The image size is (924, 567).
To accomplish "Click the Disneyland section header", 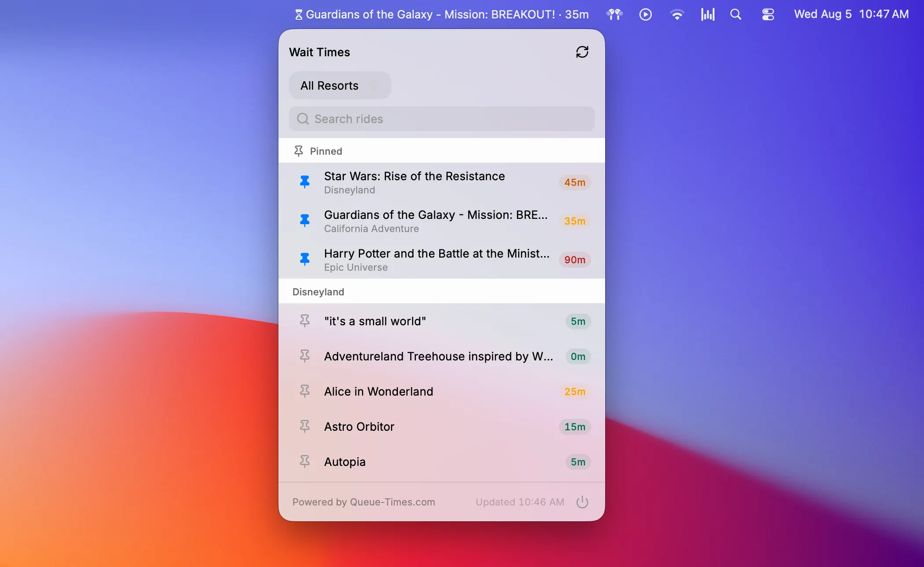I will [x=441, y=291].
